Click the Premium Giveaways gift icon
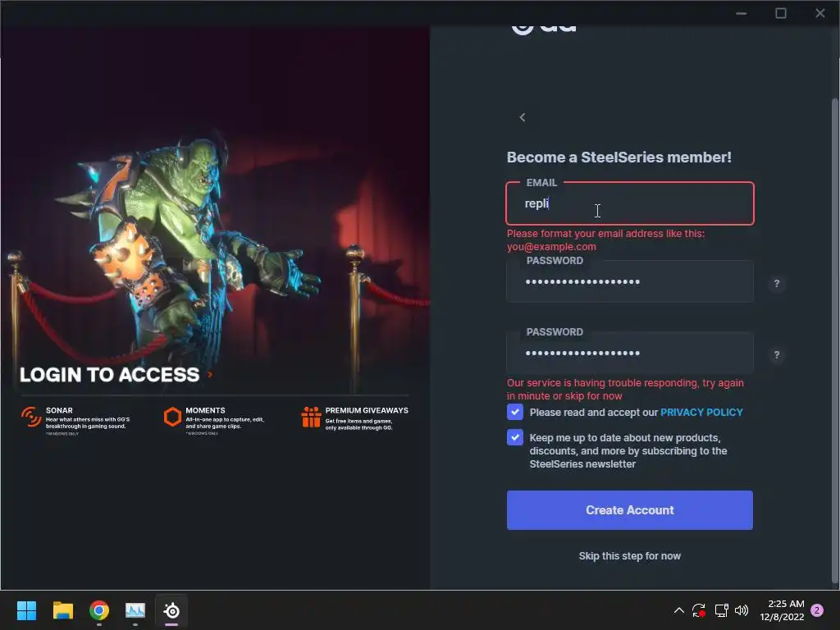The image size is (840, 630). (311, 417)
